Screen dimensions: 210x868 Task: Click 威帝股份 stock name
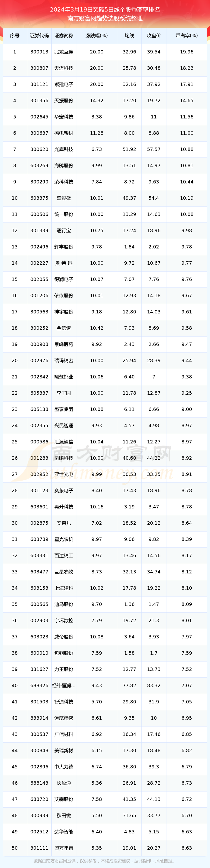coord(64,637)
